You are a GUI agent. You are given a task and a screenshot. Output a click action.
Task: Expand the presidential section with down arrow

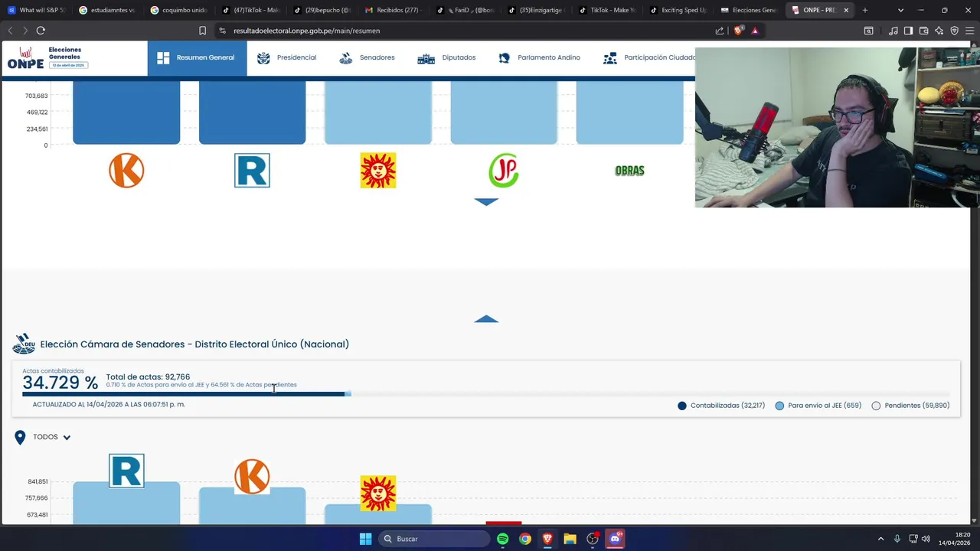click(486, 202)
